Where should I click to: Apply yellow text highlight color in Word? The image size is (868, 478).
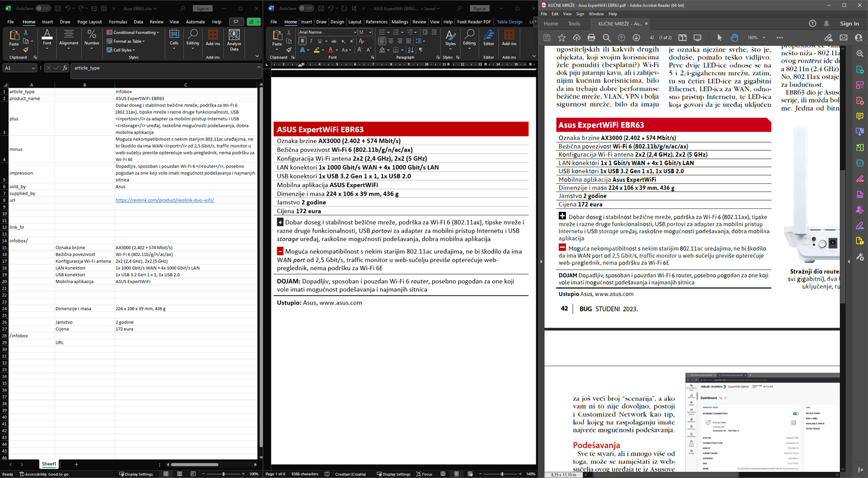tap(316, 50)
